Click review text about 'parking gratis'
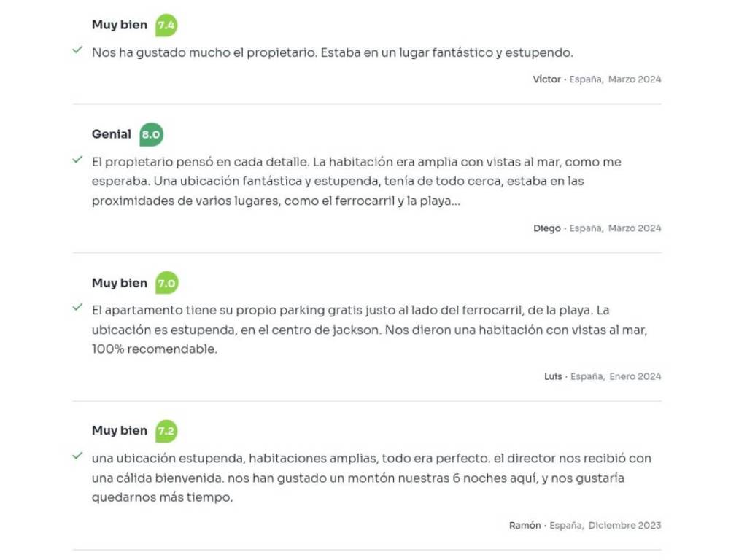 pos(369,330)
